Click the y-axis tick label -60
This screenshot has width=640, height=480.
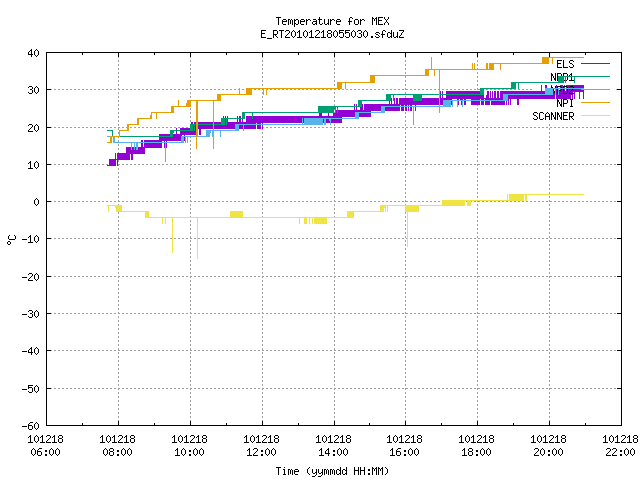[31, 426]
